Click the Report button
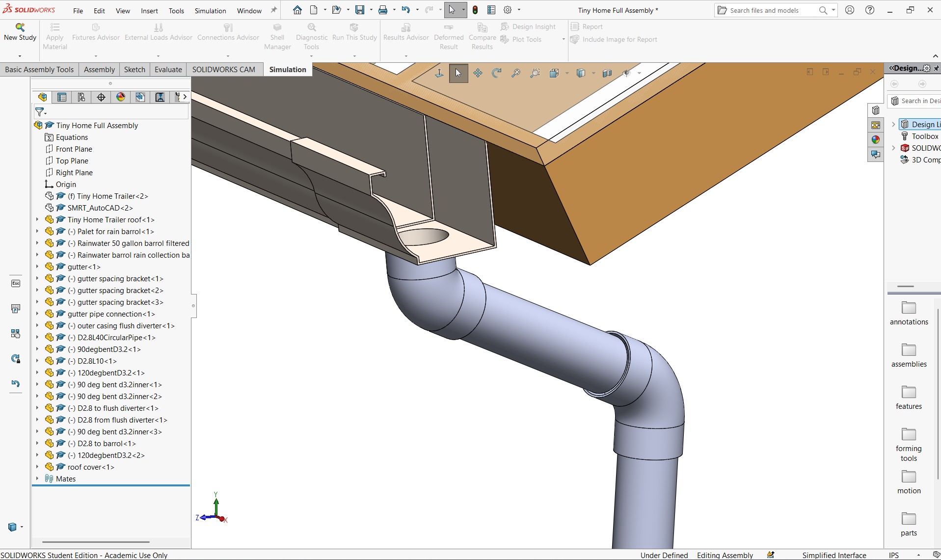 [x=587, y=27]
